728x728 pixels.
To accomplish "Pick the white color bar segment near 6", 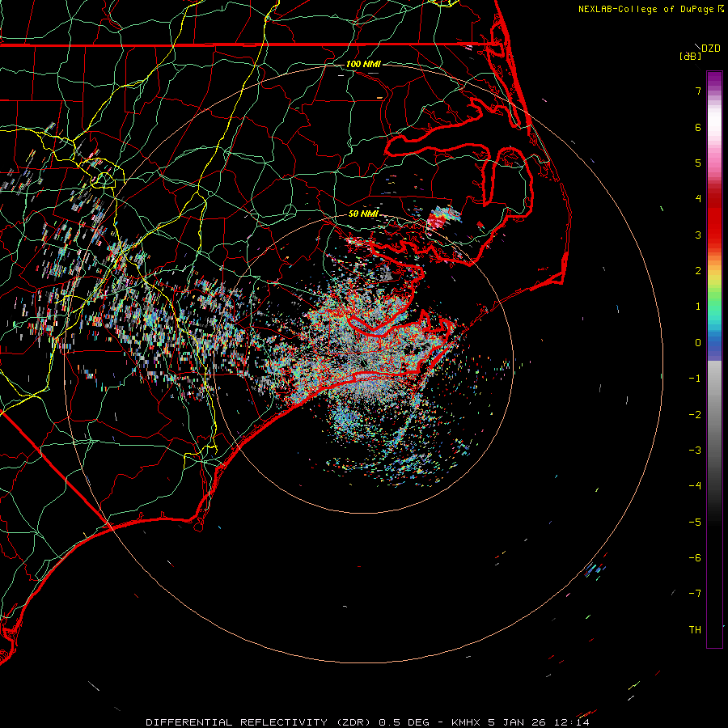I will 714,127.
